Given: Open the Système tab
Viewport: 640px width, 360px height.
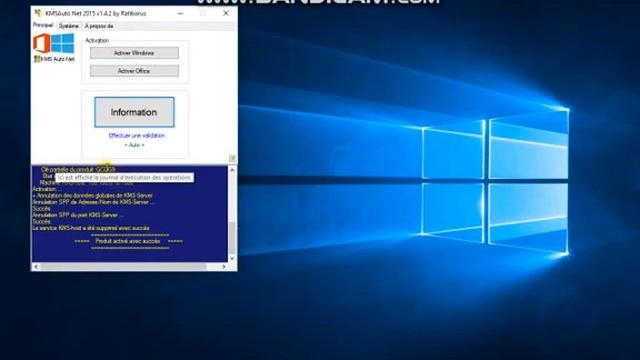Looking at the screenshot, I should tap(69, 26).
